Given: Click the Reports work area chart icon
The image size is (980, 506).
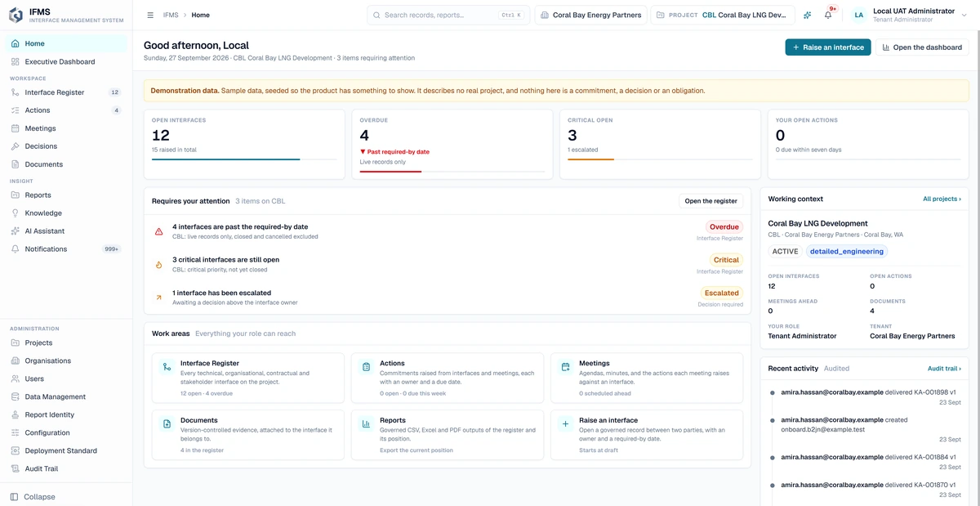Looking at the screenshot, I should 367,424.
